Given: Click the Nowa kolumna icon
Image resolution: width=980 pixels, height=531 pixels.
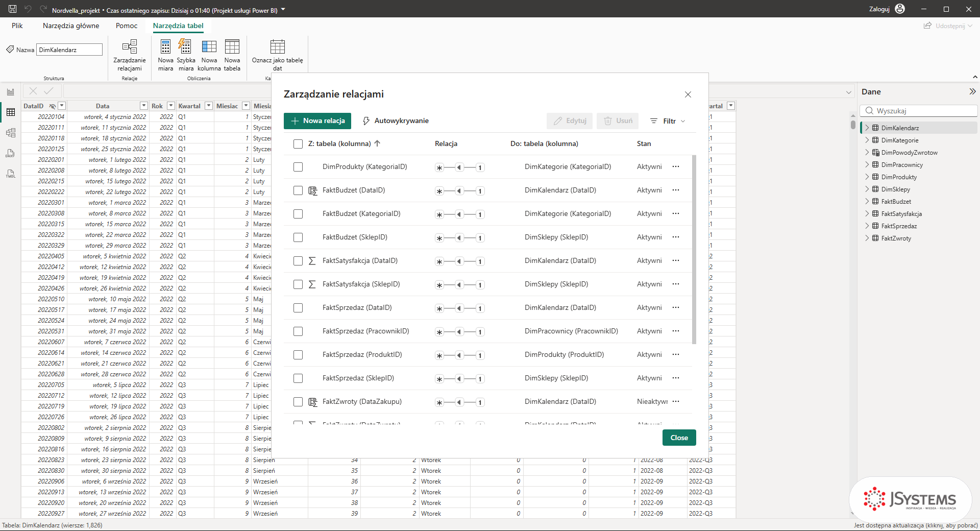Looking at the screenshot, I should pyautogui.click(x=209, y=46).
